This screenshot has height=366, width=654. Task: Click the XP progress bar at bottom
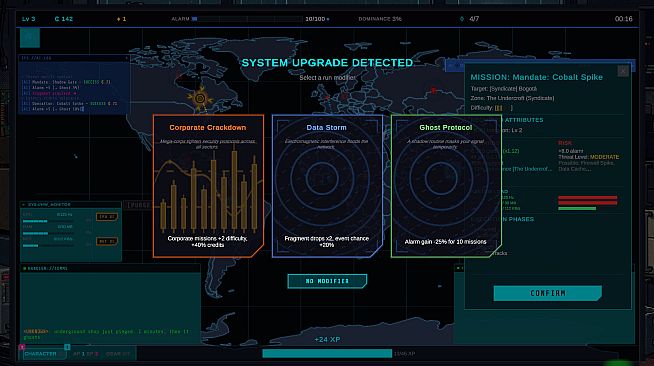tap(327, 353)
